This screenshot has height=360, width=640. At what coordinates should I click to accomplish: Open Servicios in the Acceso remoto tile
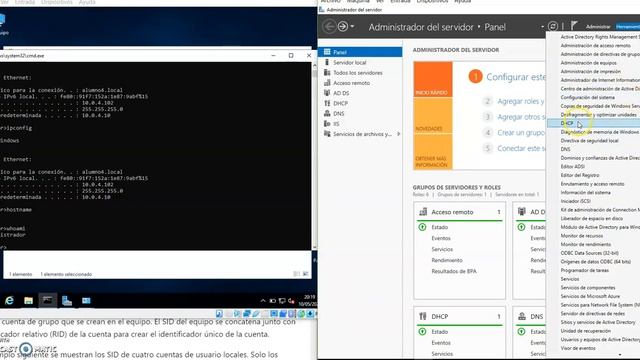[442, 249]
